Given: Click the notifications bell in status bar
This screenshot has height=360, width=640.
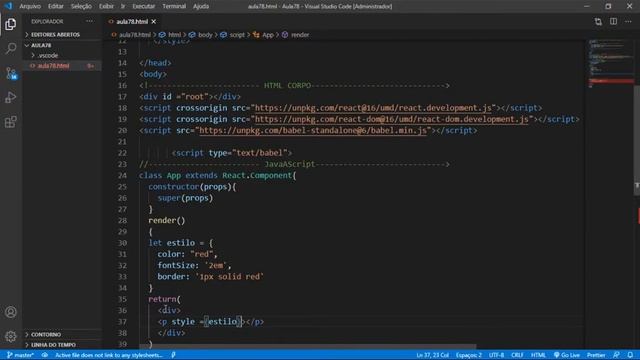Looking at the screenshot, I should pyautogui.click(x=631, y=355).
